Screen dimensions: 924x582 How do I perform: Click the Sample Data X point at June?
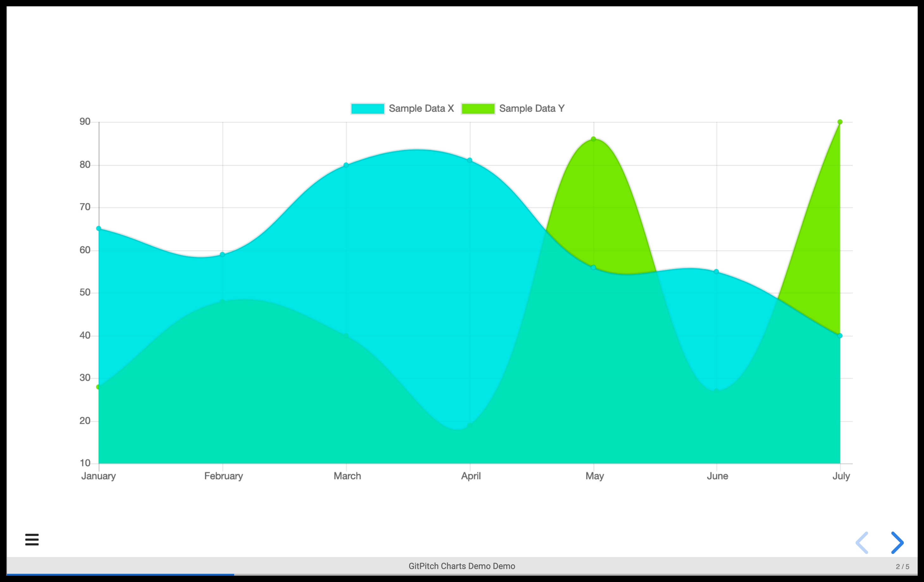(x=716, y=272)
